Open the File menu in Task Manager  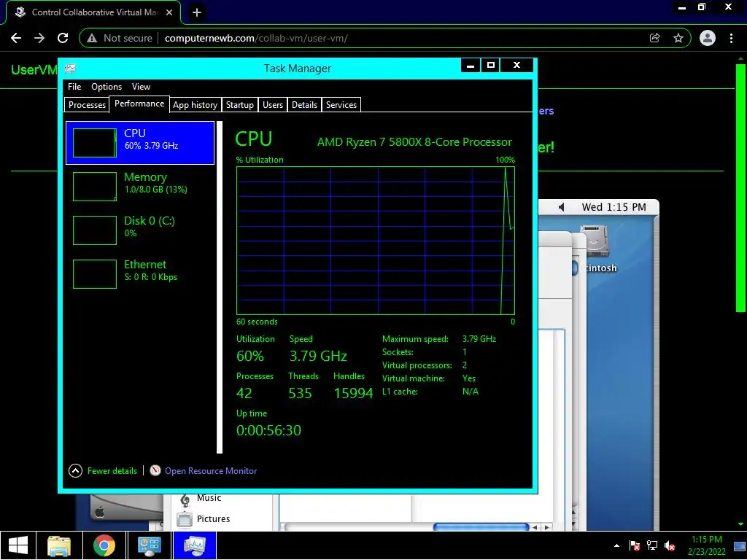pyautogui.click(x=74, y=87)
